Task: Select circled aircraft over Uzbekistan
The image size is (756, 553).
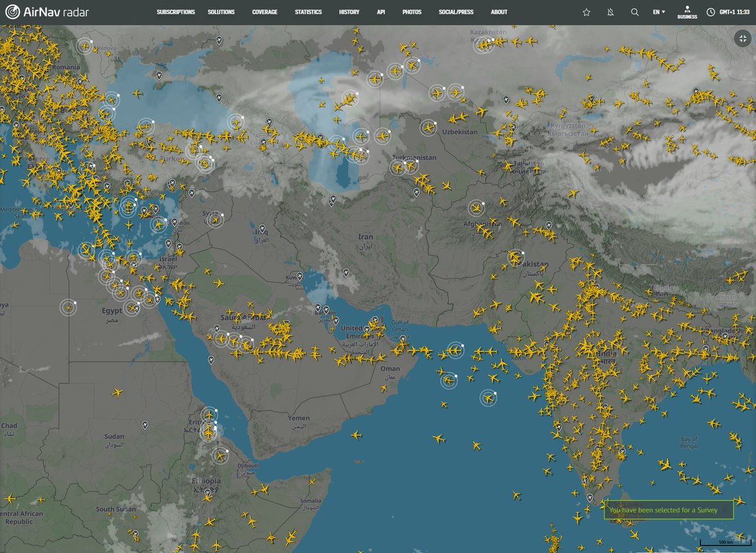Action: pyautogui.click(x=428, y=127)
